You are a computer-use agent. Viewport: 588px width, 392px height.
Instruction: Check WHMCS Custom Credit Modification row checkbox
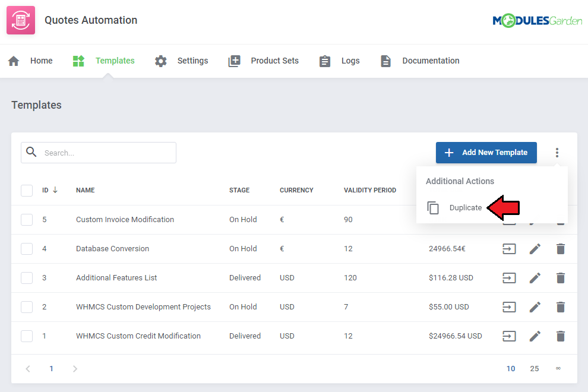27,336
